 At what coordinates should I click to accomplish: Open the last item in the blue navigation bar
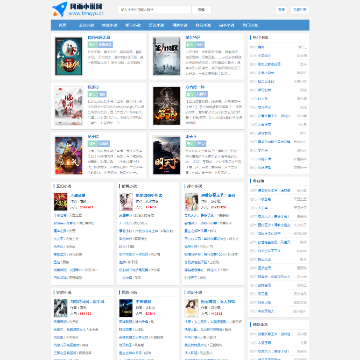250,25
